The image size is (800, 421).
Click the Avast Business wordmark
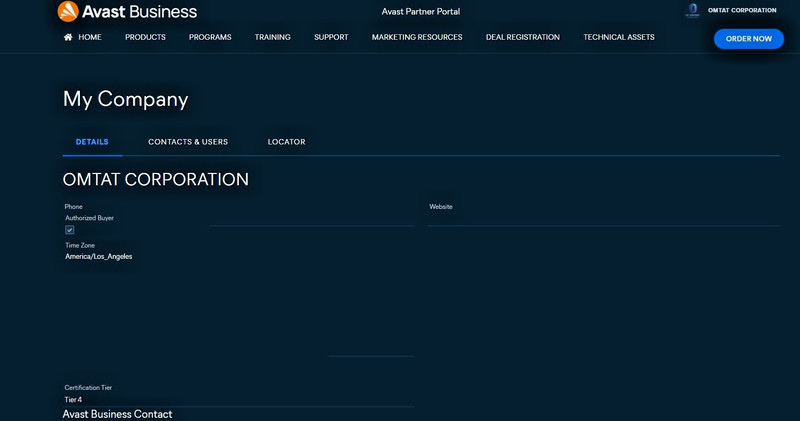[139, 12]
